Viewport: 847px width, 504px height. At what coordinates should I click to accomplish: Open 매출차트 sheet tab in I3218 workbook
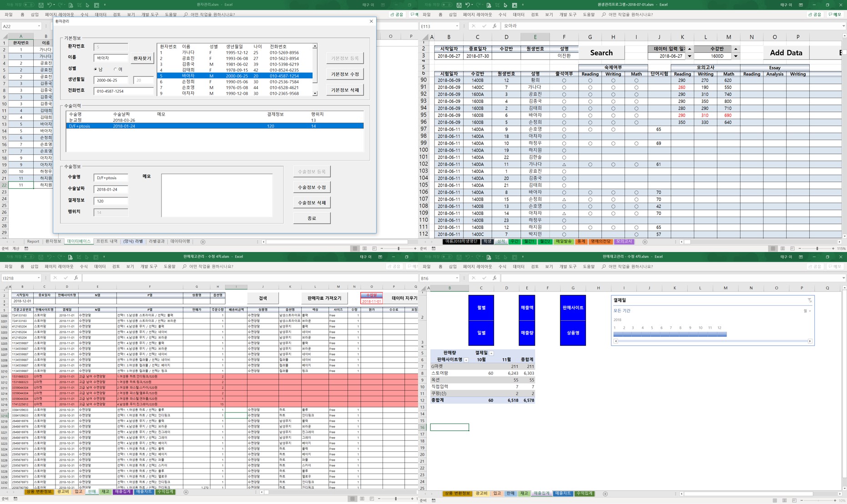coord(144,492)
